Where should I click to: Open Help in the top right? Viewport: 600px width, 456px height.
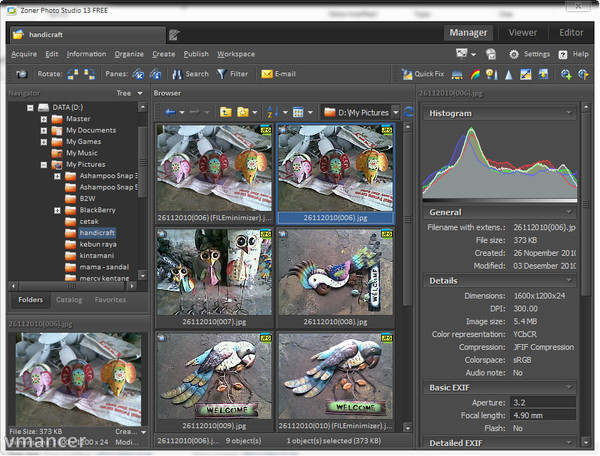(573, 54)
